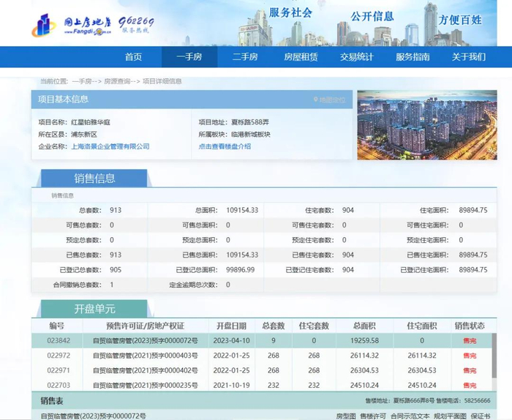The height and width of the screenshot is (420, 512).
Task: Click the 地图定位 map pin icon
Action: coord(316,100)
